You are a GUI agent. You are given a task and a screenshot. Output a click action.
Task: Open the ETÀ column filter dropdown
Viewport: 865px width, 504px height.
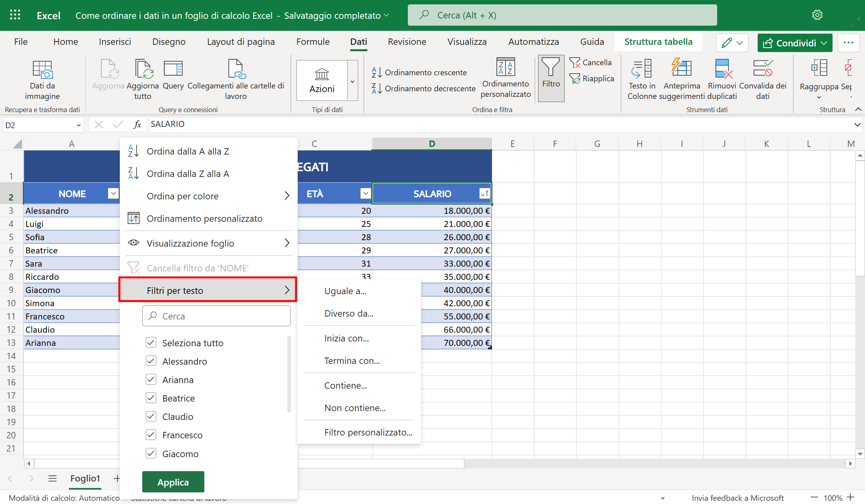[x=365, y=193]
